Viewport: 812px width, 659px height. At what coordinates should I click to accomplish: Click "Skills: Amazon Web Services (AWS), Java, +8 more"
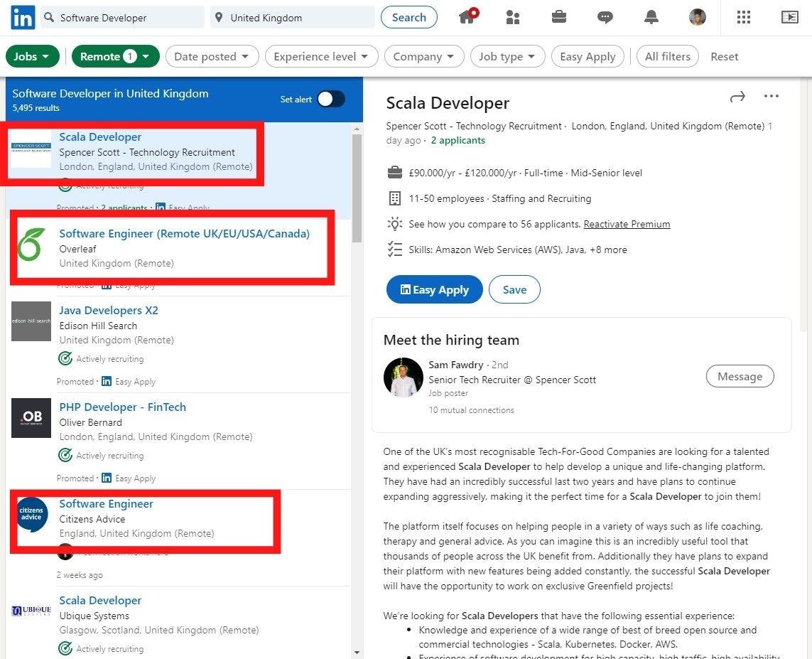coord(518,250)
